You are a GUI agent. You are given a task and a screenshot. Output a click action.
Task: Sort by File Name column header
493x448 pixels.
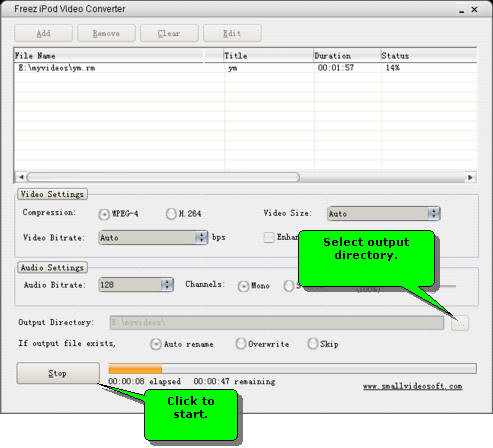coord(108,56)
